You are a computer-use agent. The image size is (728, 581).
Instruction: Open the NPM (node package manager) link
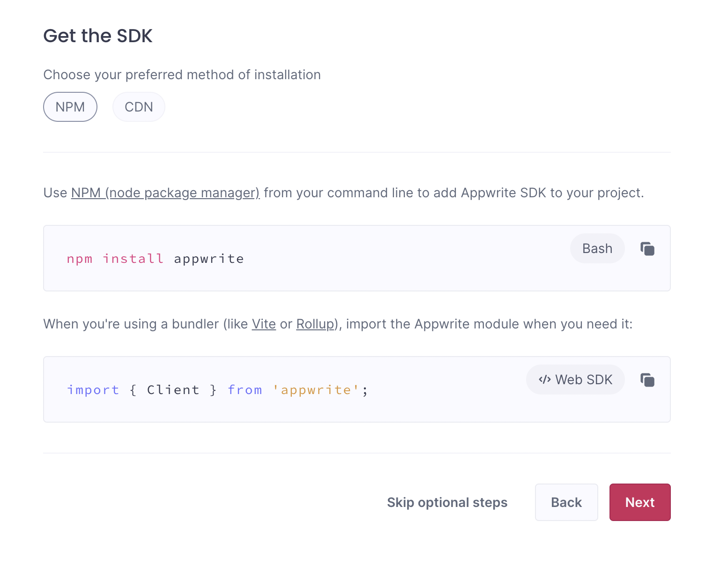[x=165, y=193]
